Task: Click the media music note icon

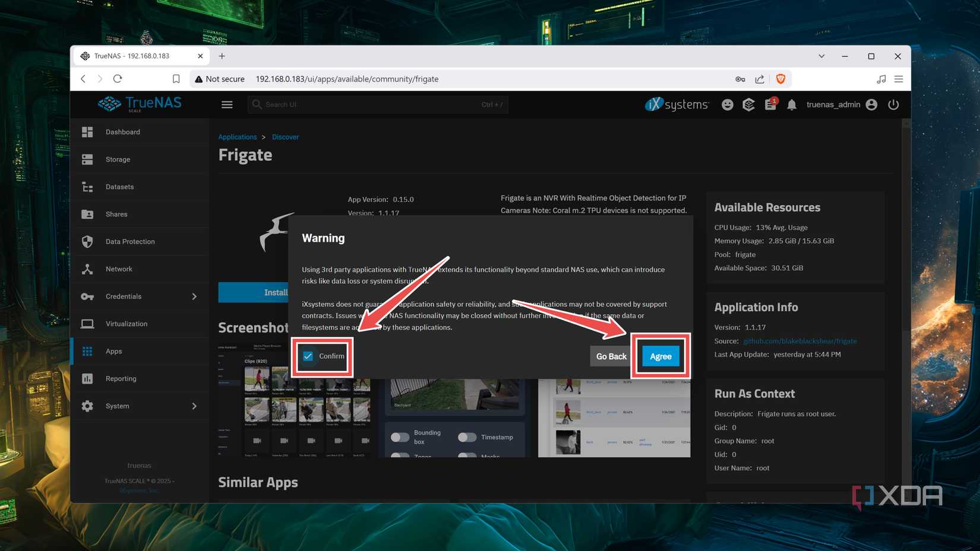Action: [x=881, y=79]
